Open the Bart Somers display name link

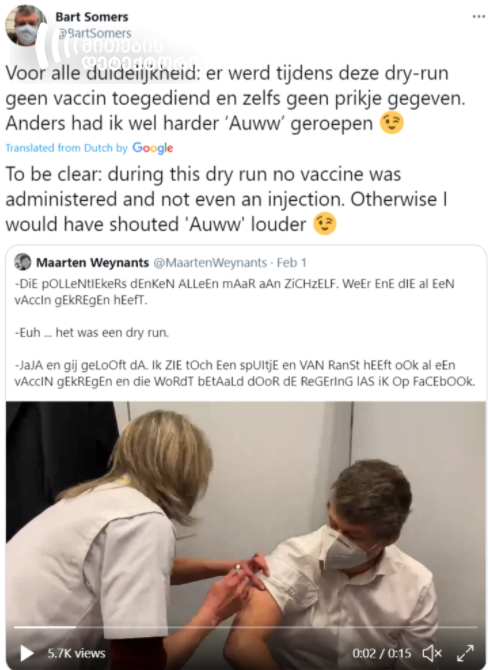coord(92,17)
